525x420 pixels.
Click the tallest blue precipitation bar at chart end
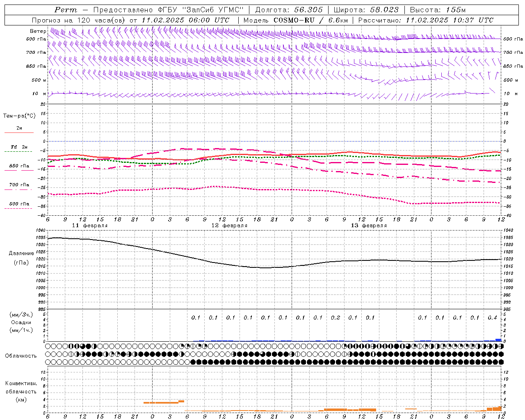click(498, 340)
